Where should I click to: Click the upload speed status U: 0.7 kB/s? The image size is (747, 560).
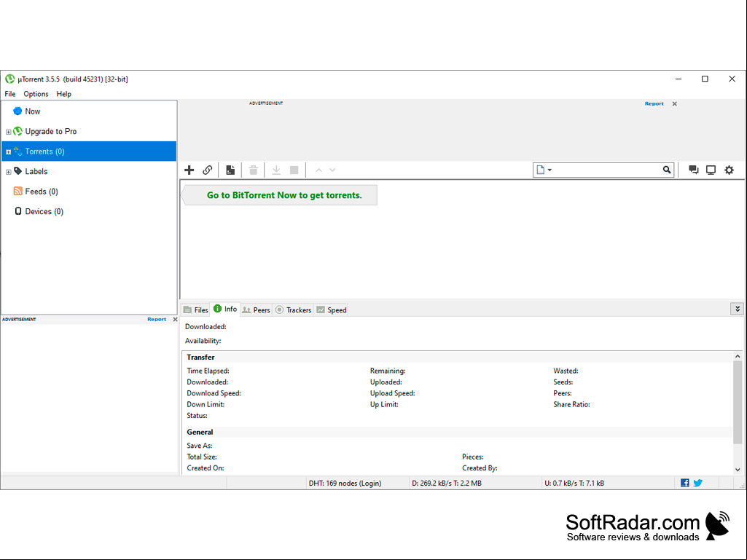point(574,484)
